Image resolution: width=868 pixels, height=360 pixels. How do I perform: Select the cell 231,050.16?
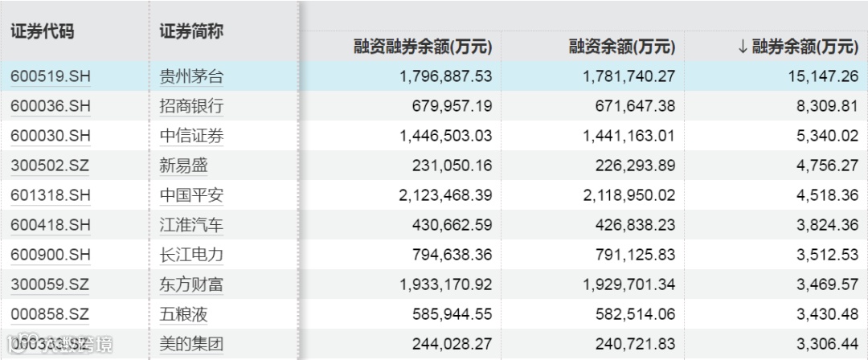452,166
